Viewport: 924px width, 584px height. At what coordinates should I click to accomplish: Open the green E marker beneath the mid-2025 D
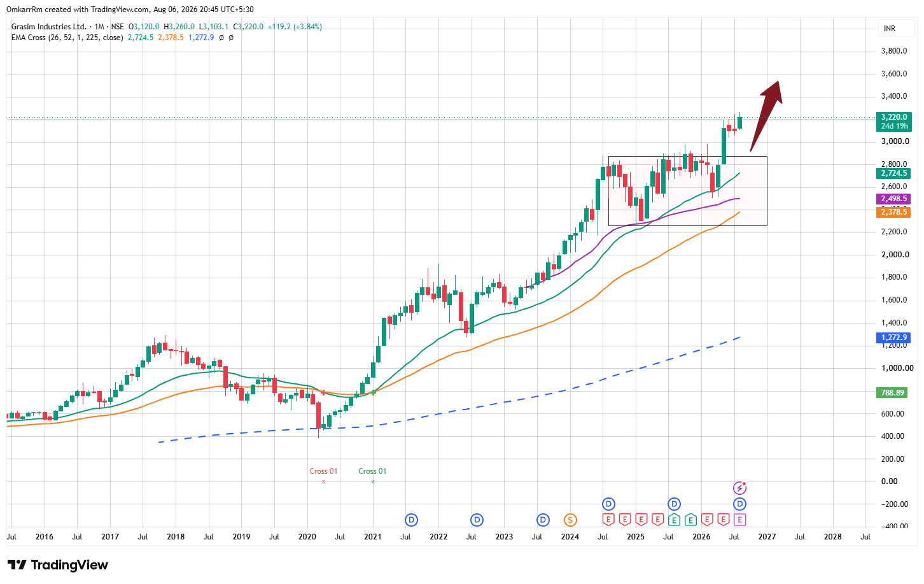tap(674, 520)
